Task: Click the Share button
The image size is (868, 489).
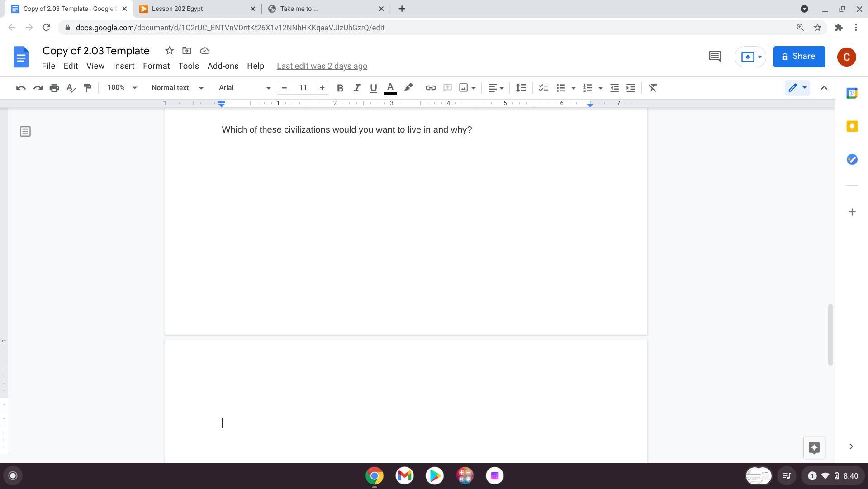Action: coord(799,57)
